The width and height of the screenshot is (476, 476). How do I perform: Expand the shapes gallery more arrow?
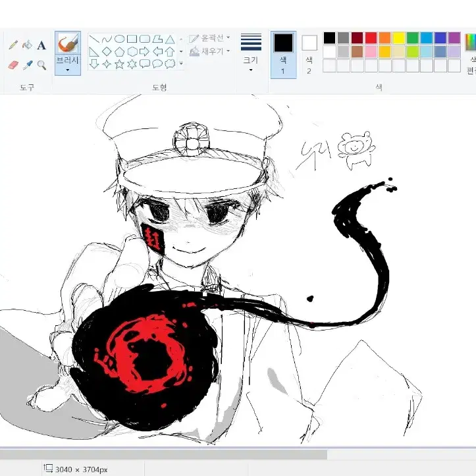(x=181, y=64)
